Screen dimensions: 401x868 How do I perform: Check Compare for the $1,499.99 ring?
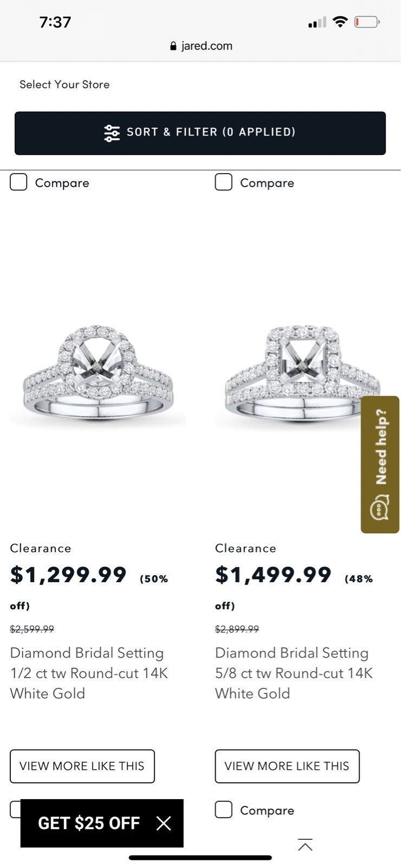pos(224,182)
